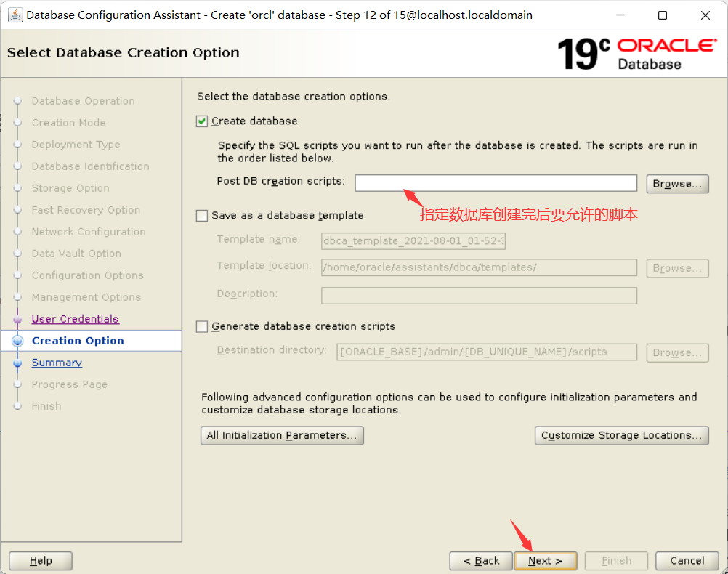Click Browse next to Destination directory
Screen dimensions: 728x574
(677, 352)
